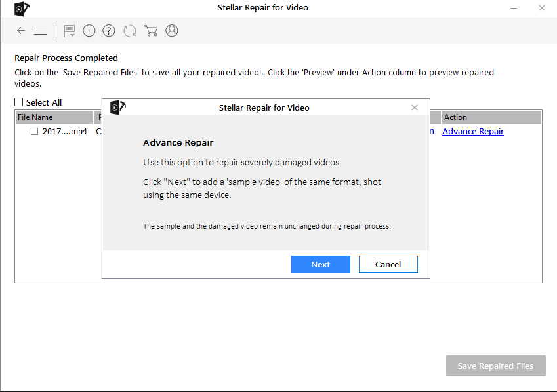557x392 pixels.
Task: Open the shopping cart to buy
Action: [x=151, y=31]
